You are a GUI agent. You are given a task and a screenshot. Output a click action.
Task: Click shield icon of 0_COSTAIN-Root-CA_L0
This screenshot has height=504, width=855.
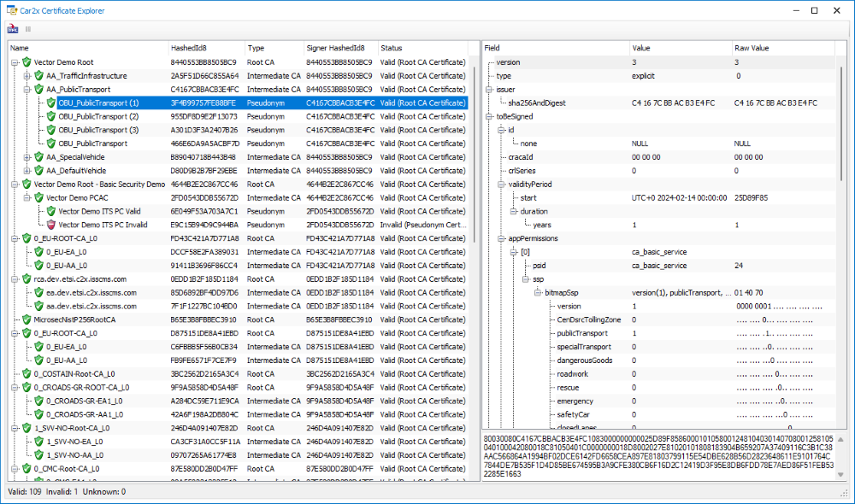pos(27,374)
